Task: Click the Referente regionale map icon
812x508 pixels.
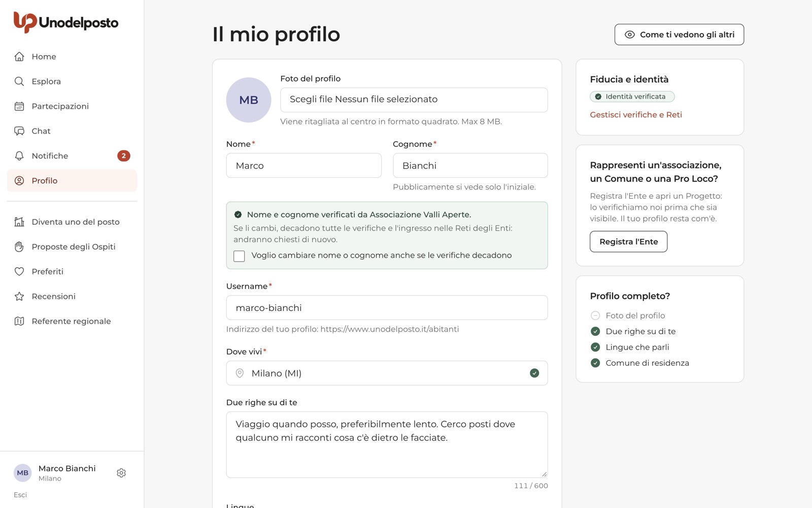Action: pos(19,322)
